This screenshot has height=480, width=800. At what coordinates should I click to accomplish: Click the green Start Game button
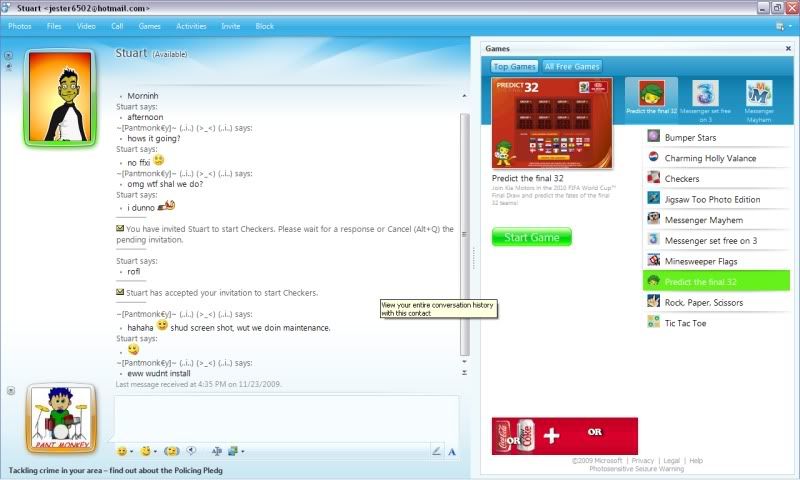coord(532,237)
